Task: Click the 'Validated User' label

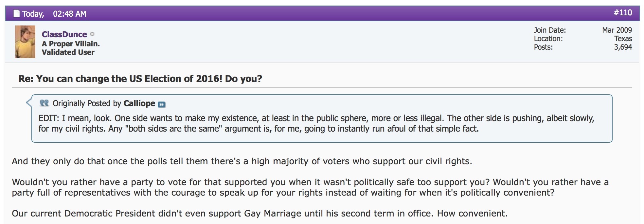Action: pyautogui.click(x=68, y=52)
